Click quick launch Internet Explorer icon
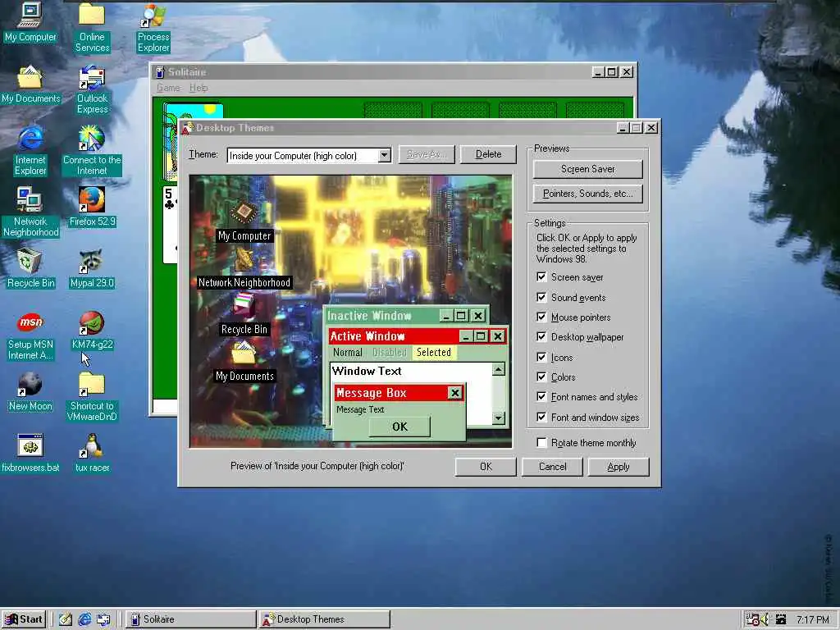This screenshot has width=840, height=630. (84, 619)
